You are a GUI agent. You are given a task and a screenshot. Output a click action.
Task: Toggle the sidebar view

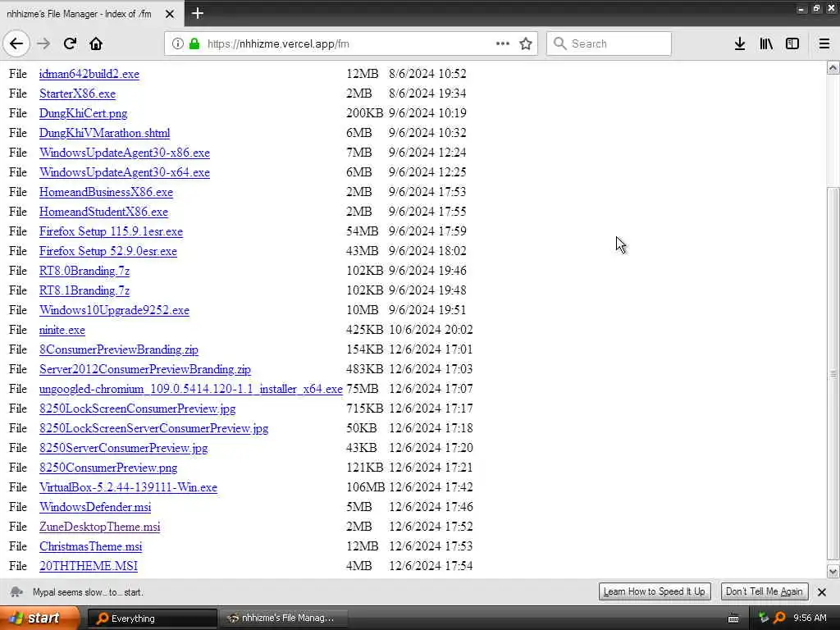tap(792, 43)
